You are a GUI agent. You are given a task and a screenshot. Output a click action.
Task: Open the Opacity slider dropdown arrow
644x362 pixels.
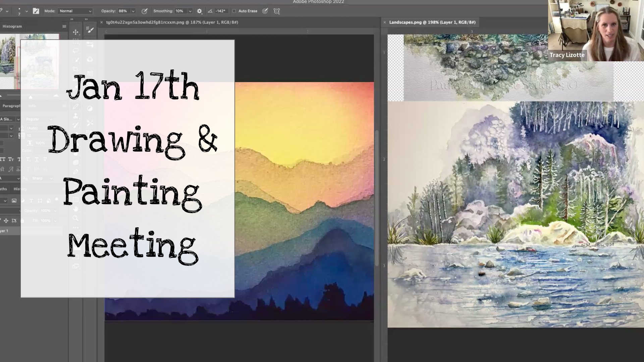point(133,11)
